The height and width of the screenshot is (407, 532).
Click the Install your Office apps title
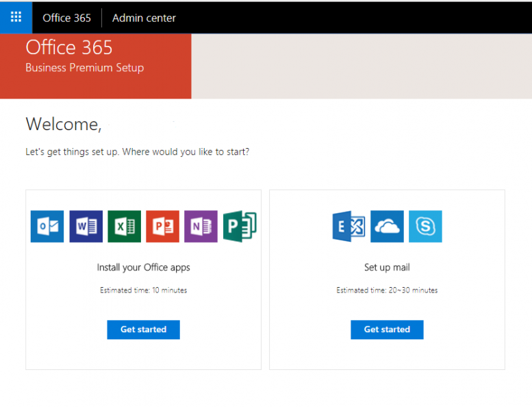pyautogui.click(x=144, y=267)
